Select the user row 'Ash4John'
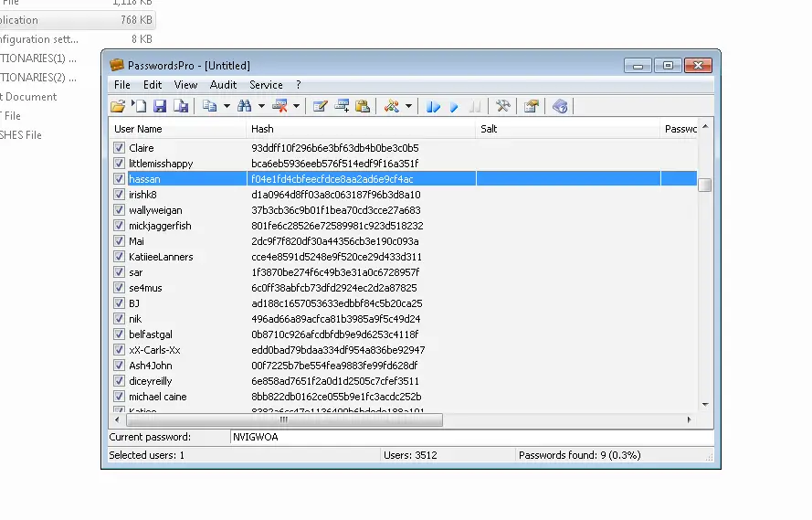Image resolution: width=812 pixels, height=520 pixels. point(403,366)
